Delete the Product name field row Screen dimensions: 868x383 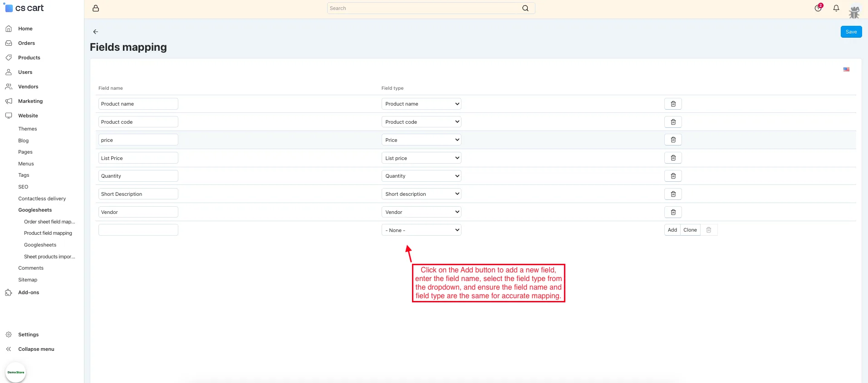coord(673,104)
